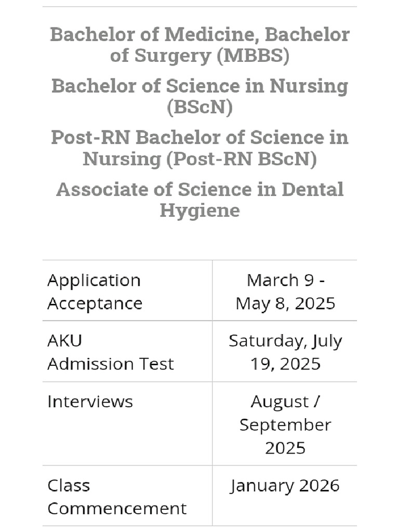The width and height of the screenshot is (399, 532).
Task: Click the "AKU" label in the table
Action: [x=65, y=341]
